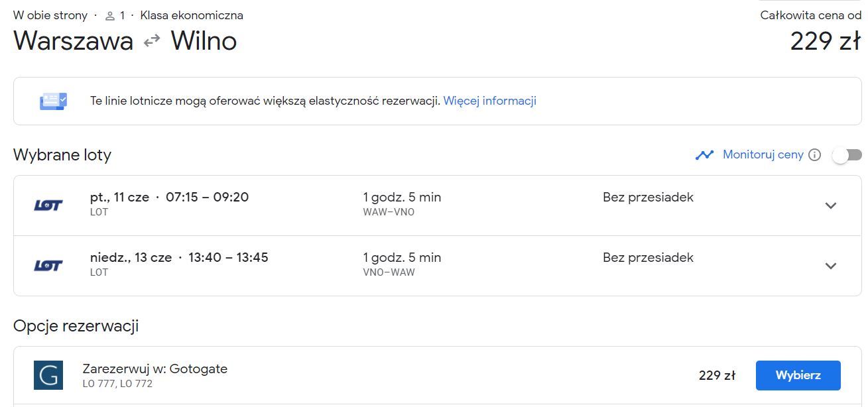
Task: Click the flexible booking card icon
Action: pyautogui.click(x=53, y=101)
